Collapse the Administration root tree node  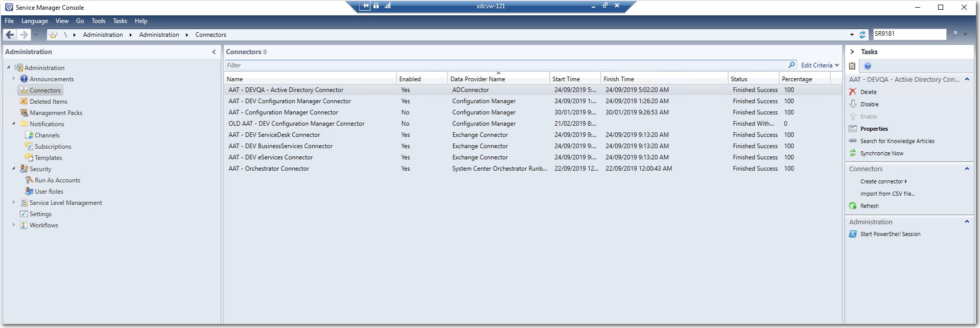click(9, 67)
